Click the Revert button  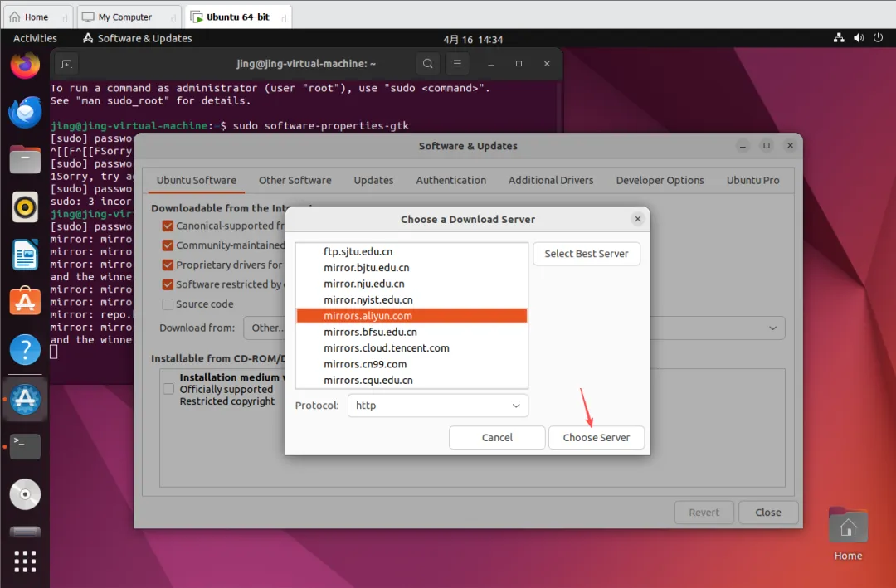[x=704, y=513]
